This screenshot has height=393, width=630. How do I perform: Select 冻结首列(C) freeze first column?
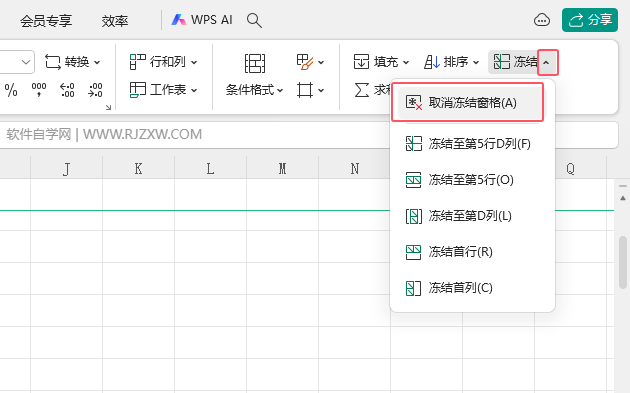472,288
